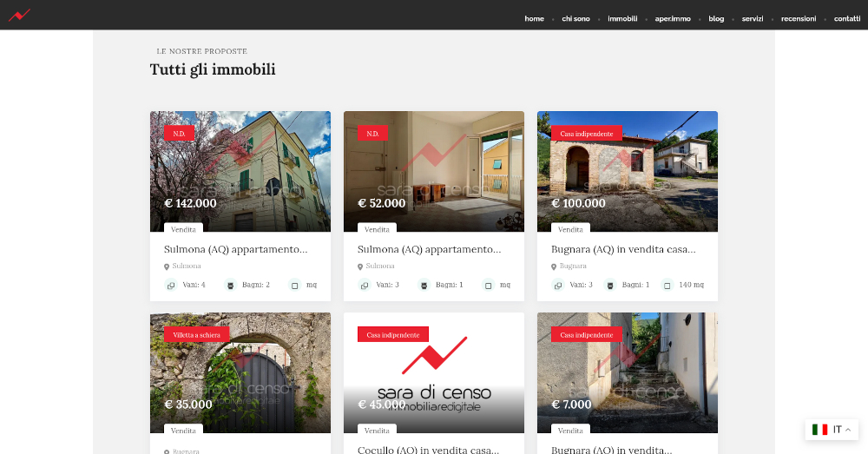This screenshot has width=868, height=454.
Task: Click rooms icon on €142.000 Sulmona listing
Action: coord(171,285)
